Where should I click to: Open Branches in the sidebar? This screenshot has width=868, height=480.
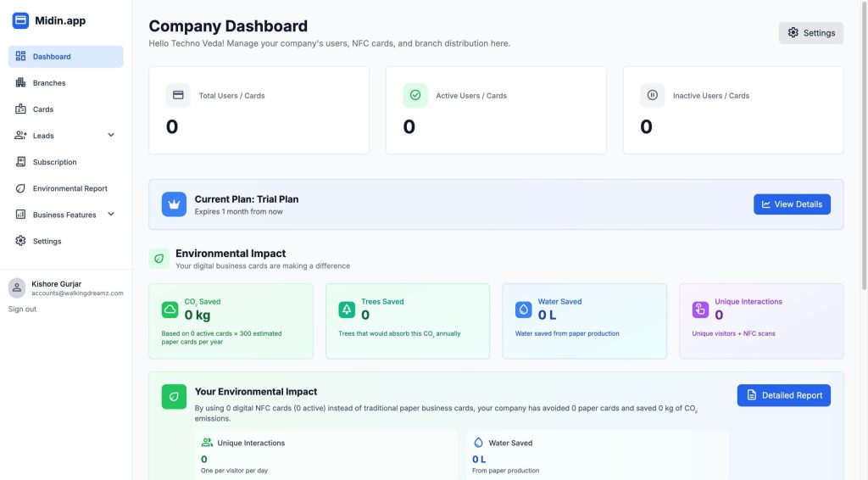49,83
